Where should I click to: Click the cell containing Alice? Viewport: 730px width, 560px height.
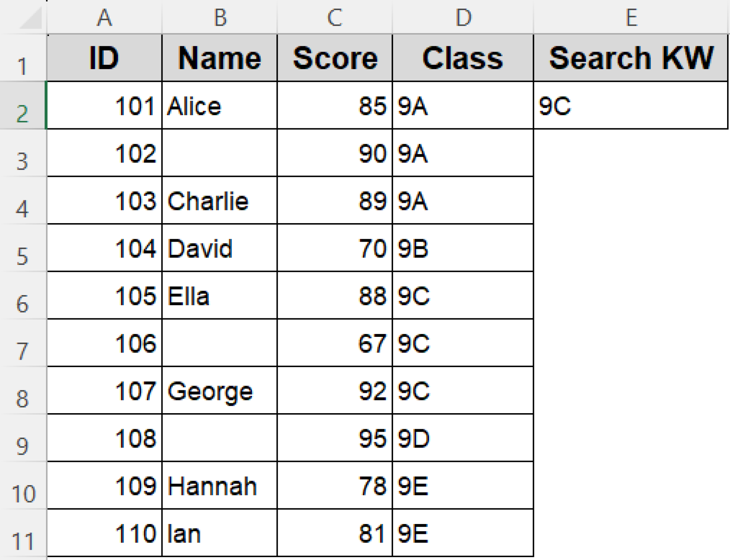click(220, 106)
